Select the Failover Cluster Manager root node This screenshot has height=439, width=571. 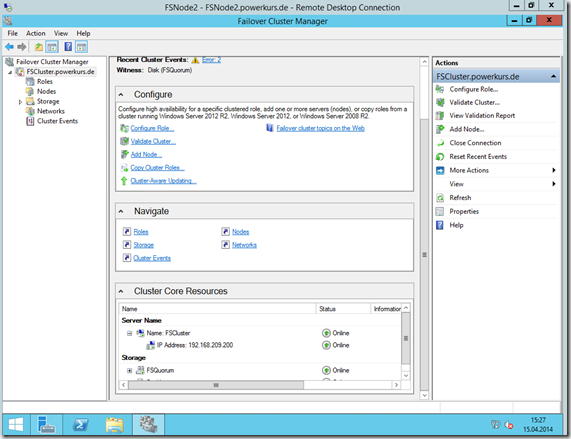click(x=52, y=62)
